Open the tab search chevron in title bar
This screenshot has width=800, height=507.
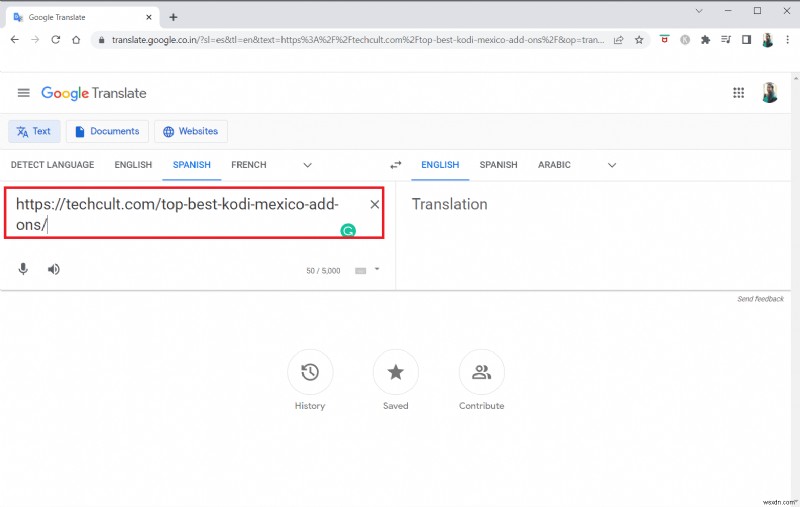point(699,11)
